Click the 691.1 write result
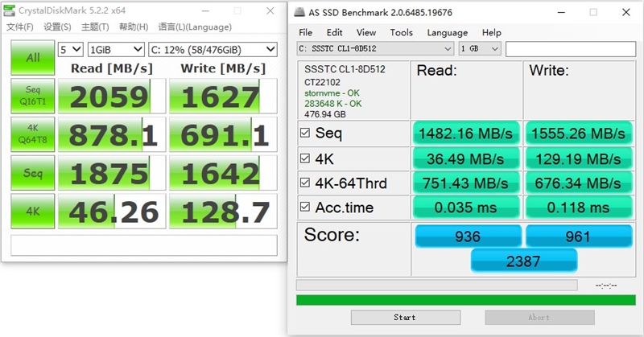 pos(223,134)
